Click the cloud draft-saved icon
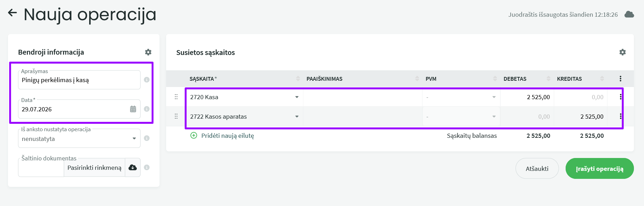The width and height of the screenshot is (644, 206). click(629, 15)
